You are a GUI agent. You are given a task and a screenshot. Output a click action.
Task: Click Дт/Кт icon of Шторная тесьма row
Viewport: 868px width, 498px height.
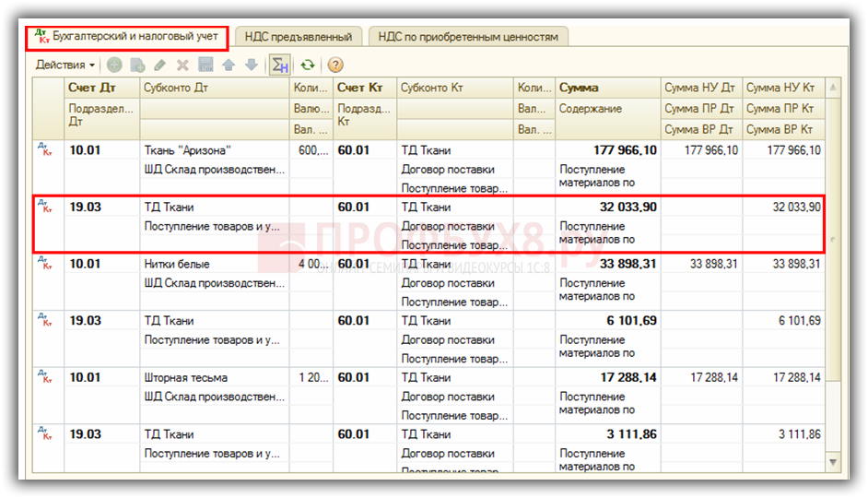point(45,376)
